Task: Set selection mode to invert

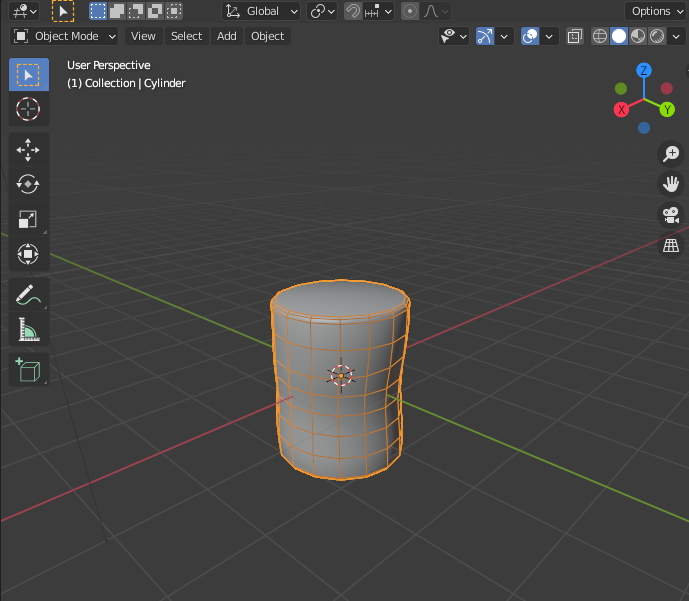Action: pyautogui.click(x=155, y=11)
